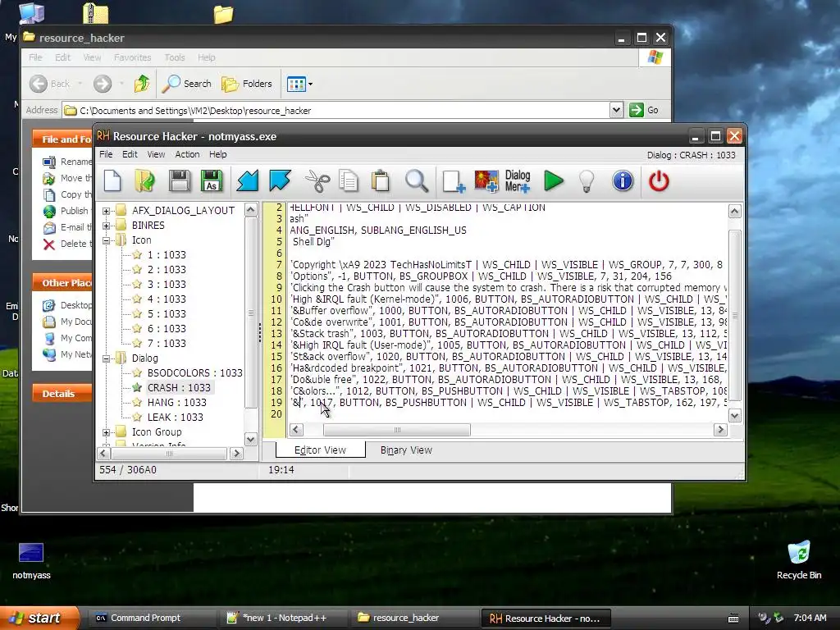This screenshot has height=630, width=840.
Task: Click the blue info icon
Action: coord(623,181)
